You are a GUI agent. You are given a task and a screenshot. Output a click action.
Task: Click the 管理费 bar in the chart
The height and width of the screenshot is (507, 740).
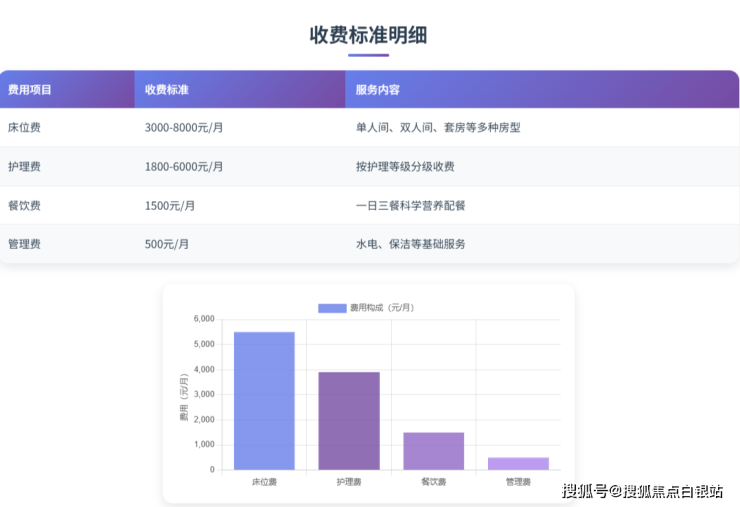point(517,463)
